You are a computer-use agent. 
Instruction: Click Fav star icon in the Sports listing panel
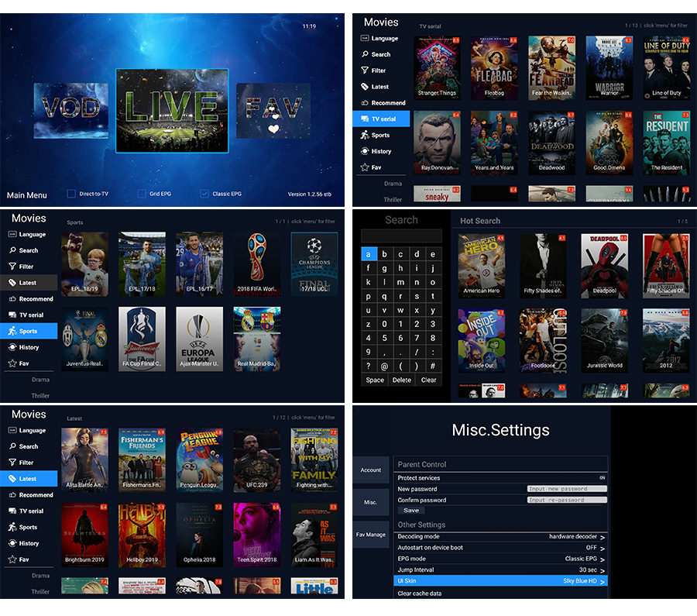click(12, 363)
